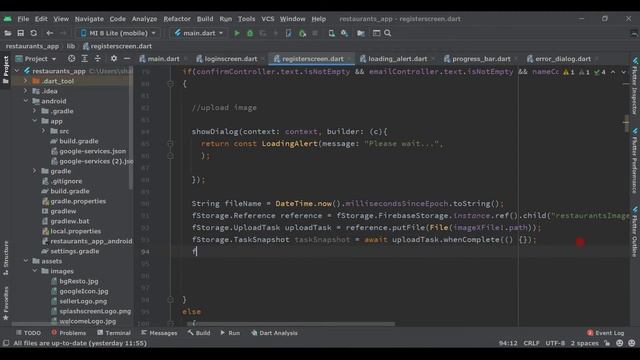This screenshot has width=640, height=360.
Task: Open the VCS menu
Action: pos(268,19)
